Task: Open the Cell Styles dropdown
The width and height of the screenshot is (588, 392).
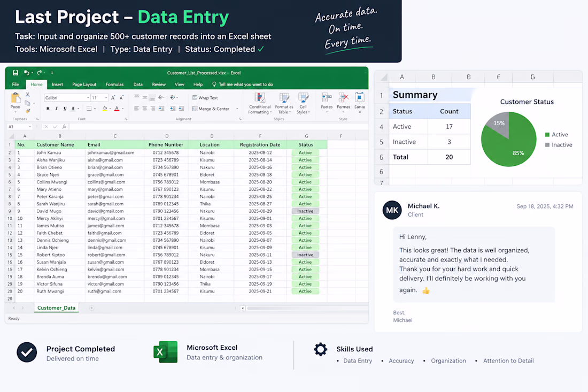Action: [x=303, y=104]
